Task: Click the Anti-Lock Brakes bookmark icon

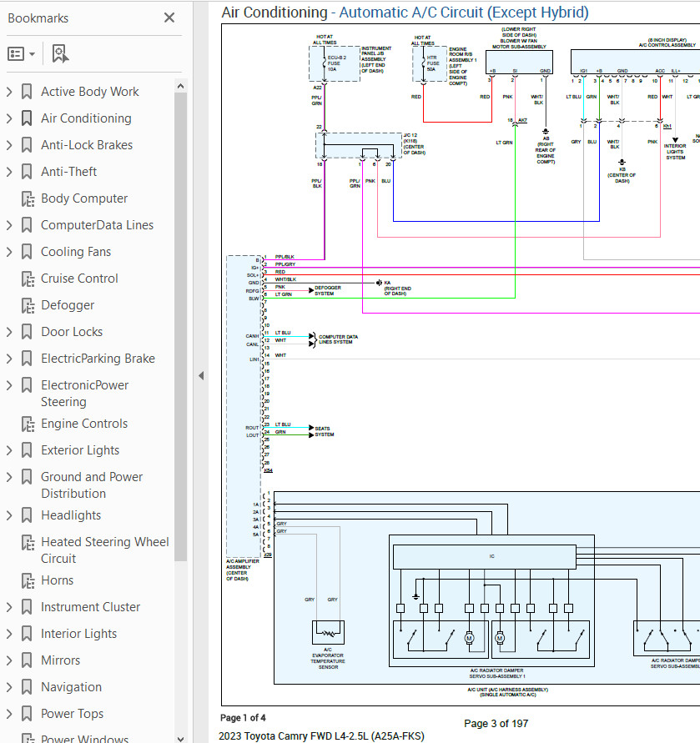Action: coord(27,145)
